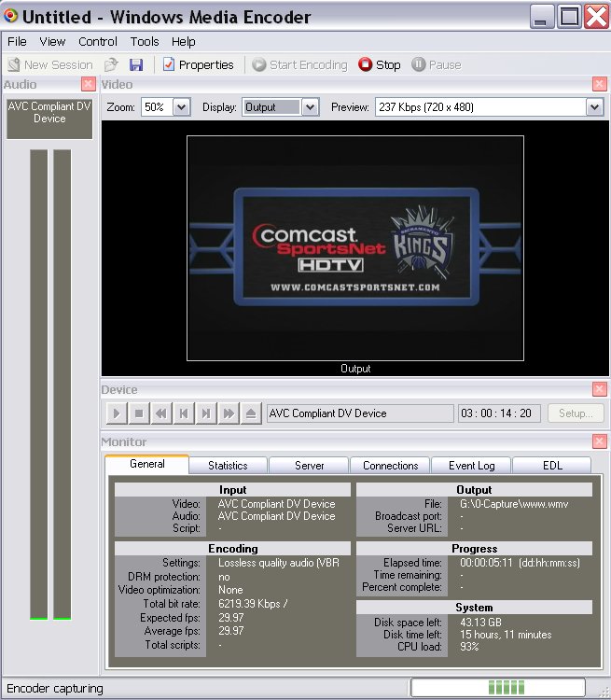Click the output file path G:\0-Capture\www.wmv
The width and height of the screenshot is (611, 700).
click(x=514, y=504)
